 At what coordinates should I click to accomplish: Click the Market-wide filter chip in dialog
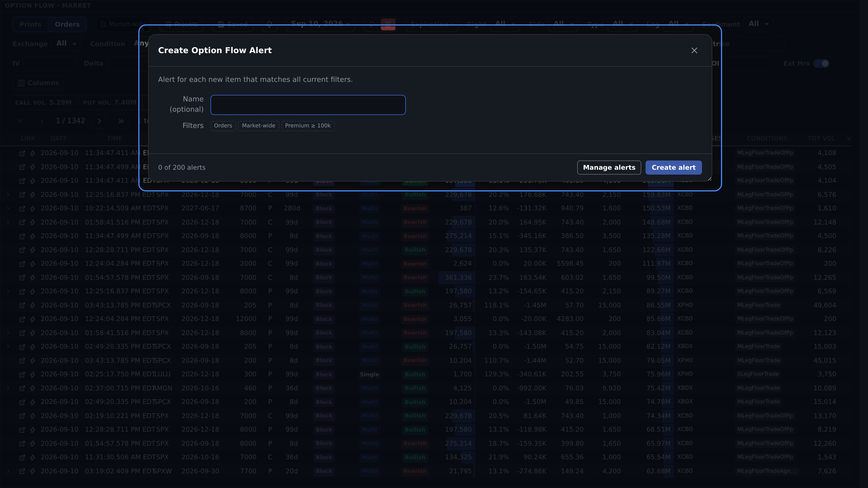[x=259, y=126]
